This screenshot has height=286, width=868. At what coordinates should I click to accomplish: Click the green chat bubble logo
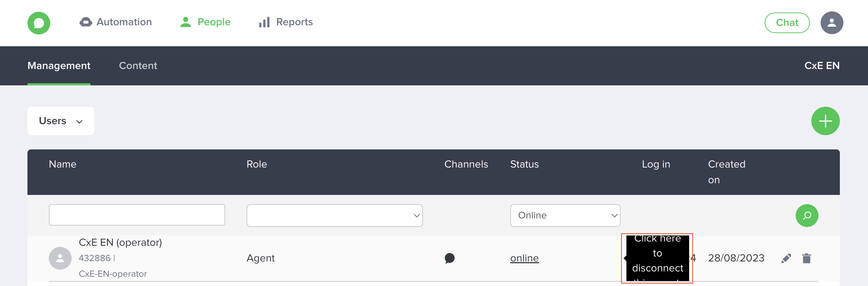click(39, 23)
